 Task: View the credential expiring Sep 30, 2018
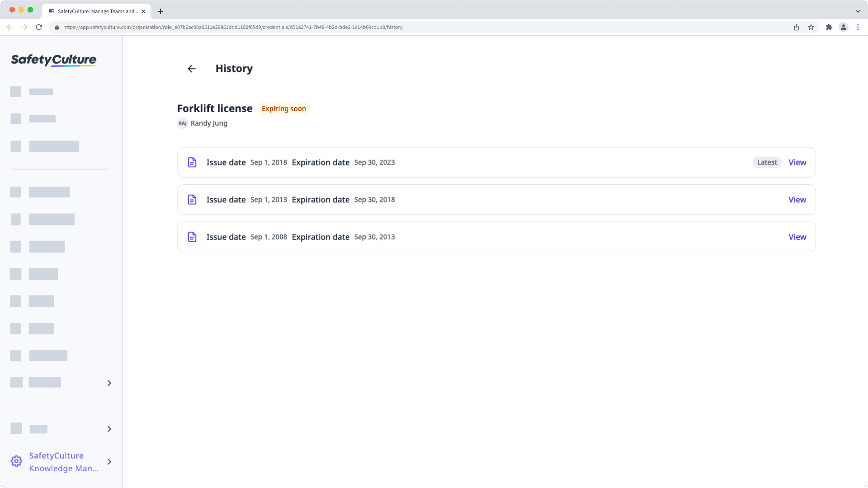pos(797,200)
